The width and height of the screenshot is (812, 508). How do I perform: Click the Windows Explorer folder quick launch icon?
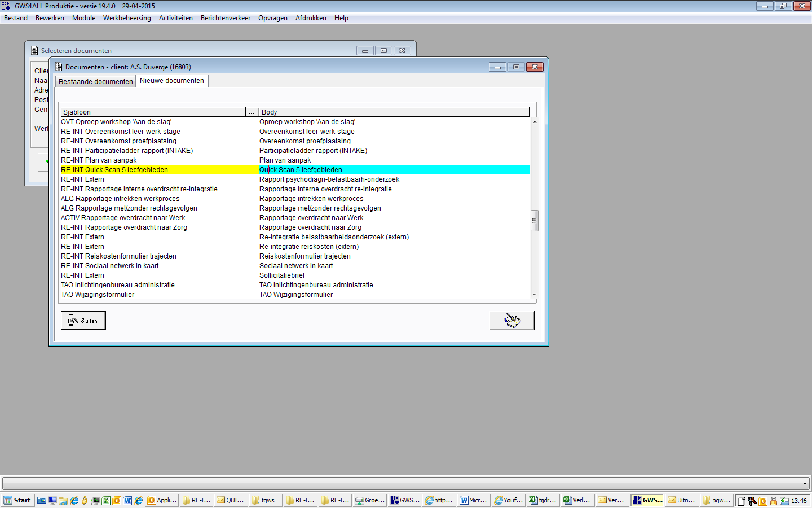pyautogui.click(x=63, y=501)
